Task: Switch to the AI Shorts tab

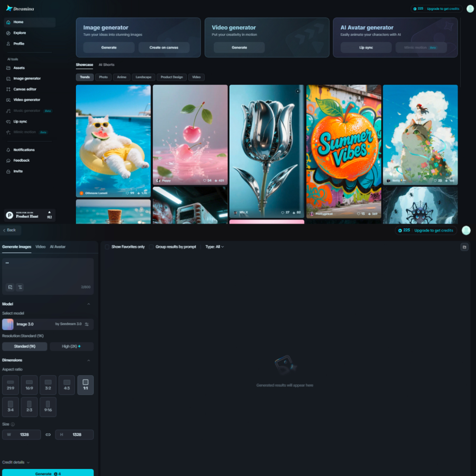Action: coord(106,65)
